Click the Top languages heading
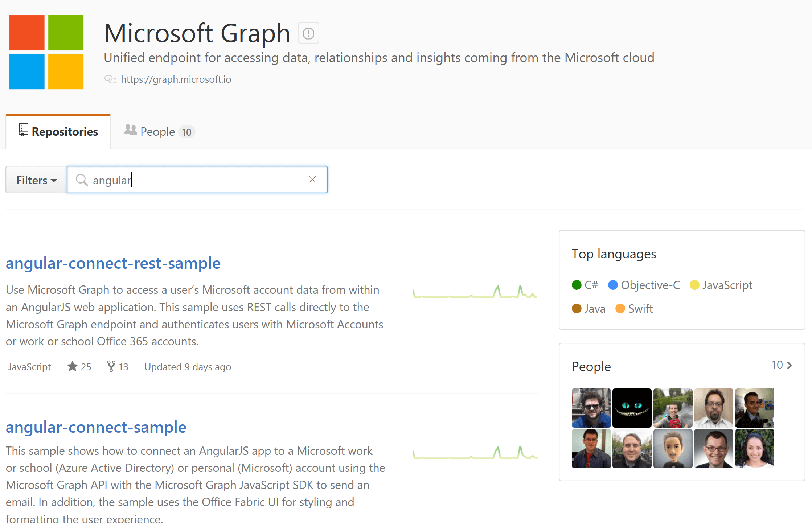The height and width of the screenshot is (523, 812). [614, 254]
